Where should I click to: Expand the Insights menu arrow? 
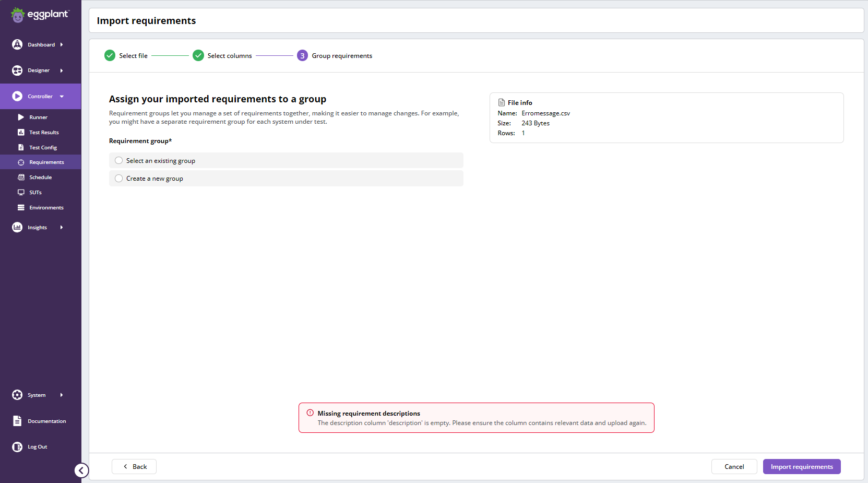(62, 227)
